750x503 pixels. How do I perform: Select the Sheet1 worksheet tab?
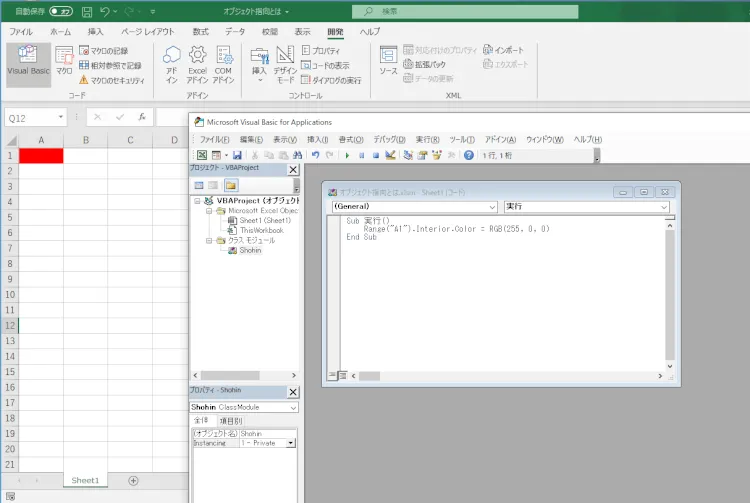coord(85,481)
